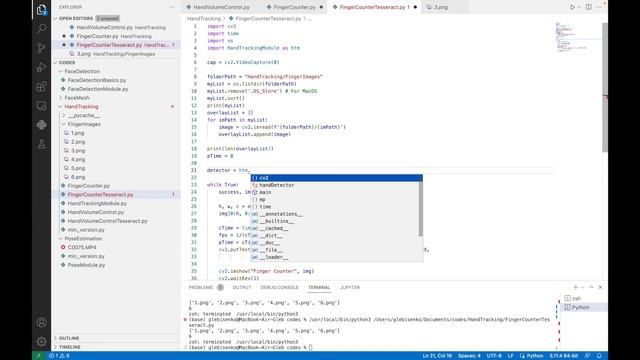The image size is (640, 360).
Task: Choose time suggestion in autocomplete
Action: (x=336, y=207)
